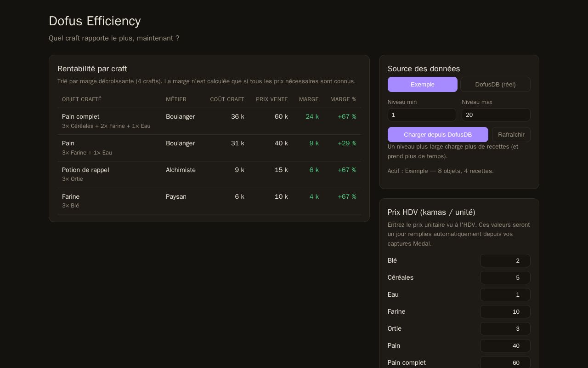Viewport: 588px width, 368px height.
Task: Click the 15 k sale price
Action: (x=281, y=170)
